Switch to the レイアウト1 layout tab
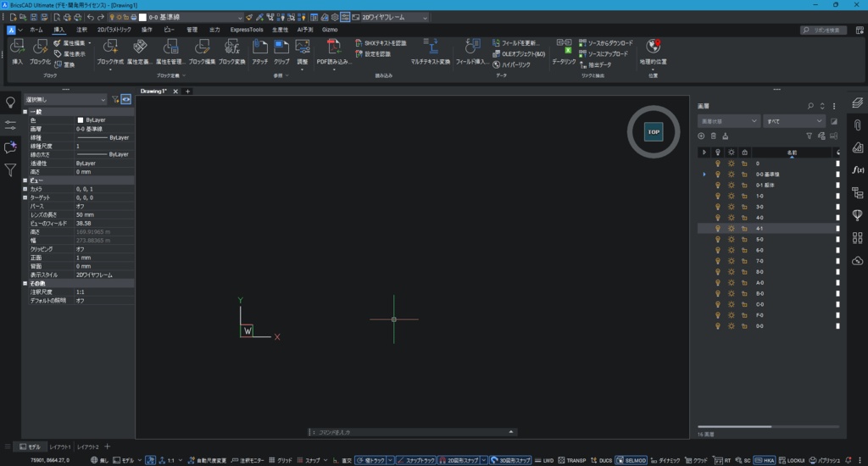The width and height of the screenshot is (868, 466). [x=60, y=447]
